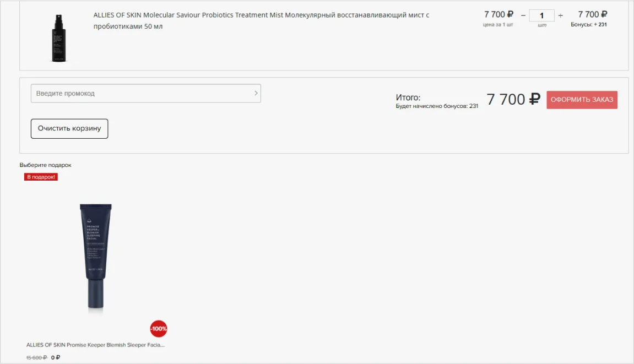The width and height of the screenshot is (634, 364).
Task: Click the Очистить корзину button
Action: pyautogui.click(x=69, y=129)
